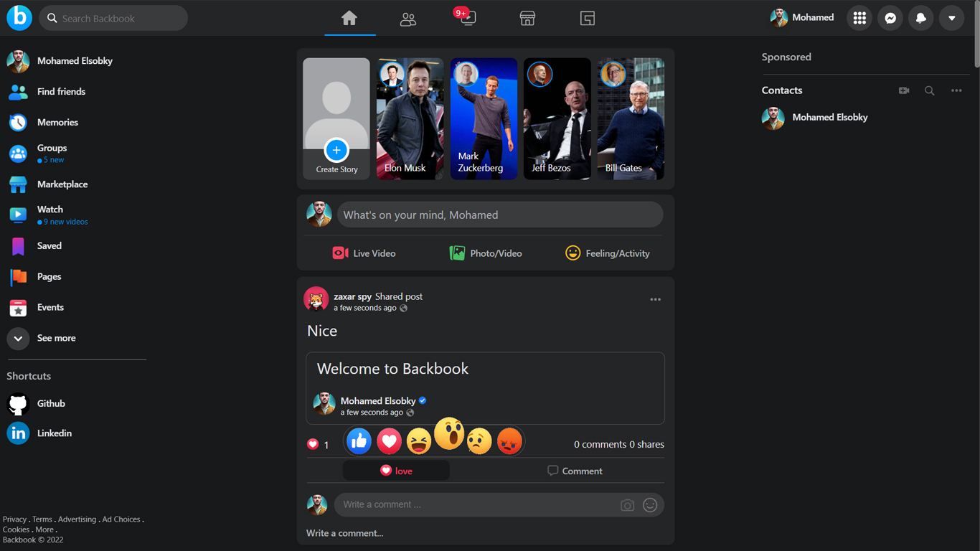Start a Live Video

click(x=364, y=253)
